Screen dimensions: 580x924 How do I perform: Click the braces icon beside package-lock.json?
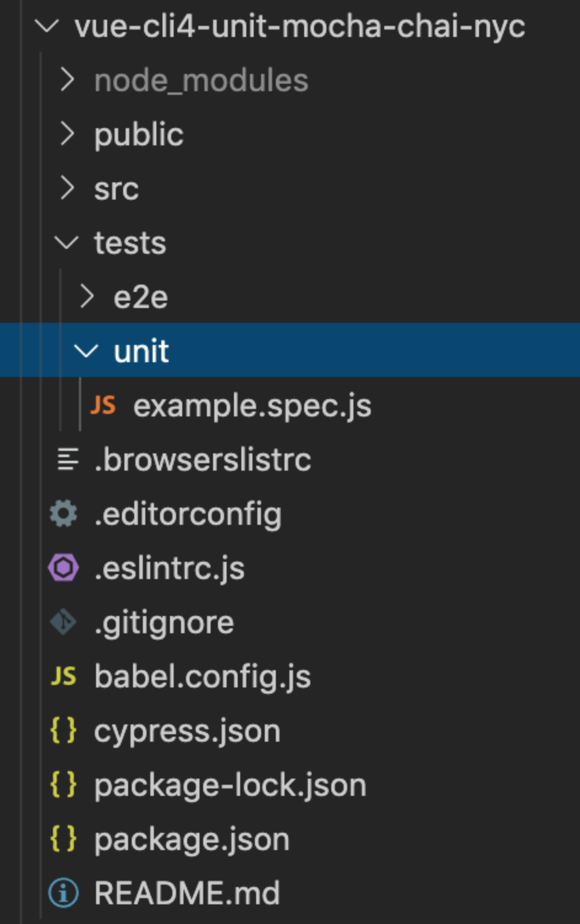63,785
